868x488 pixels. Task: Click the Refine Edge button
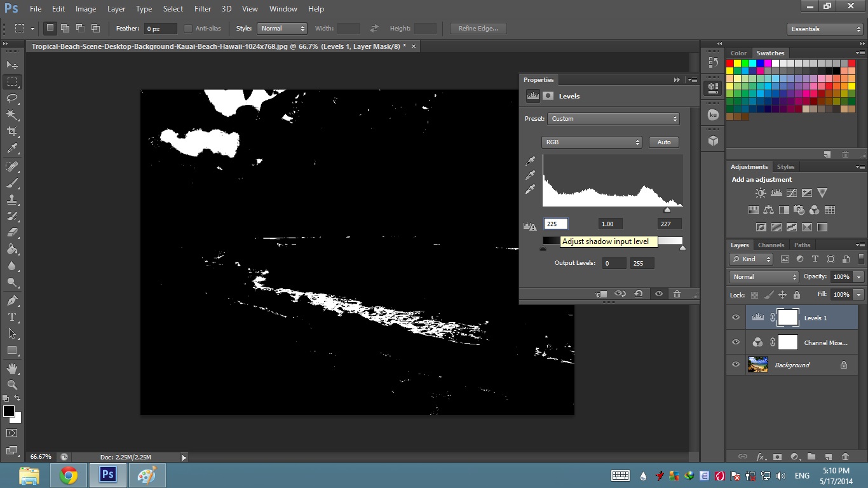478,29
